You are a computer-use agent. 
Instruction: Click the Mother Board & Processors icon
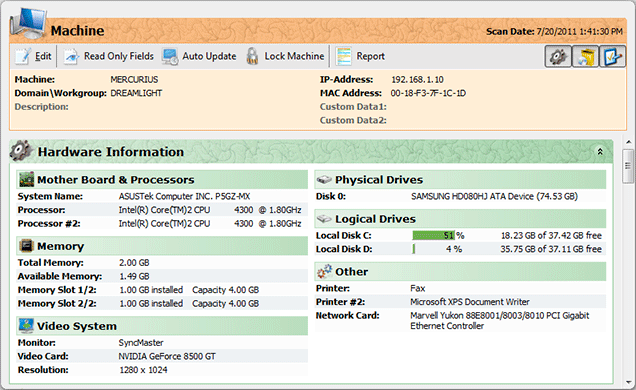click(26, 179)
